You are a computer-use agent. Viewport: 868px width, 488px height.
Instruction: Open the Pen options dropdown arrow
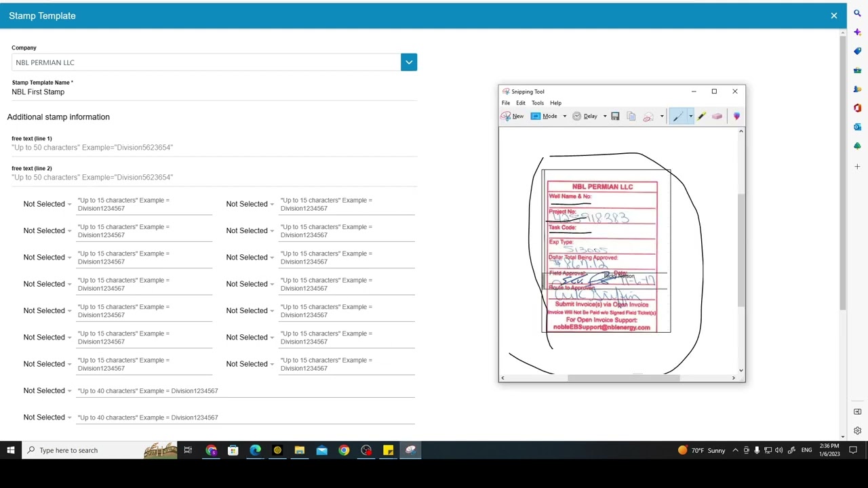(x=690, y=116)
